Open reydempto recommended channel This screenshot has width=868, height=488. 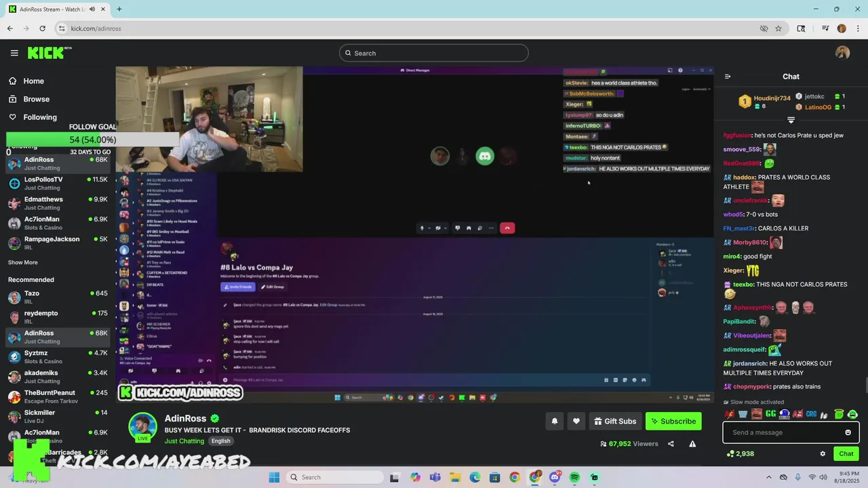(58, 317)
